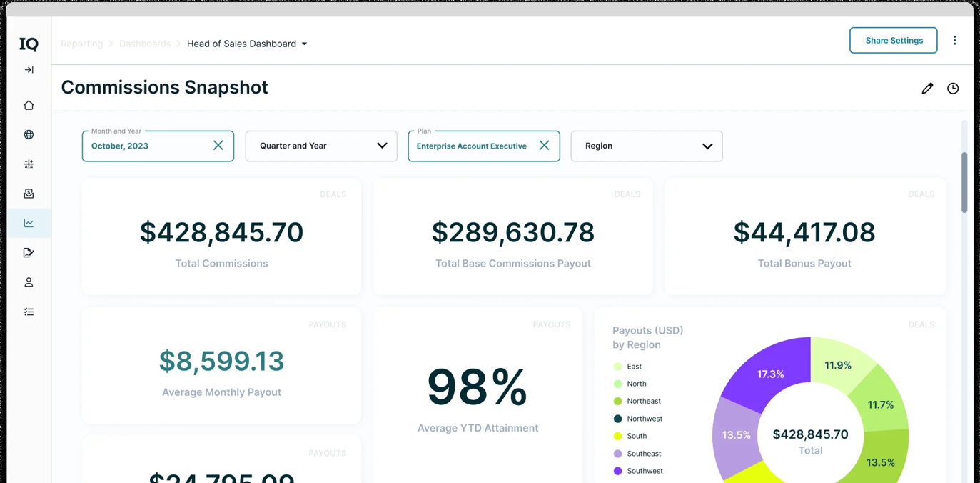Click the Northwest legend swatch

click(618, 419)
